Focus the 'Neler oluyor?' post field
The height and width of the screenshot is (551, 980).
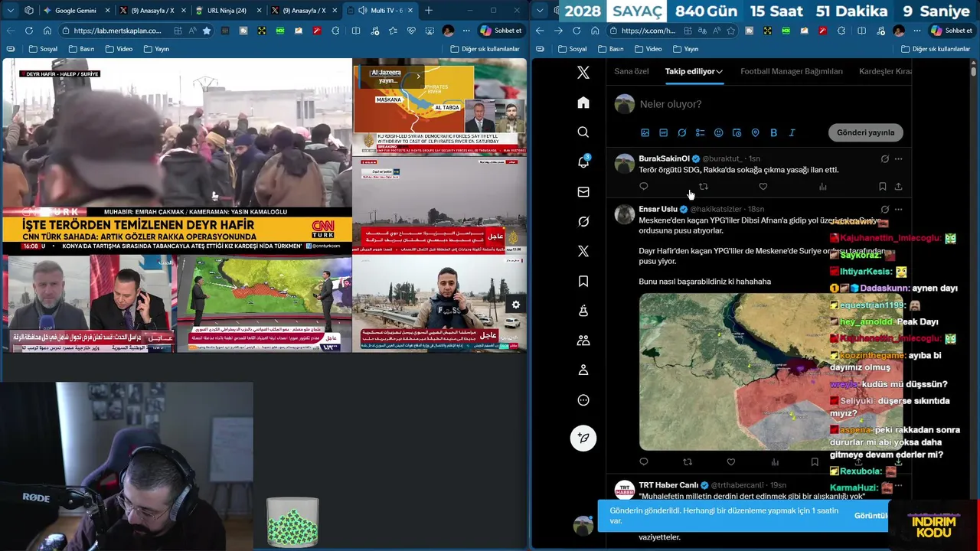click(772, 104)
